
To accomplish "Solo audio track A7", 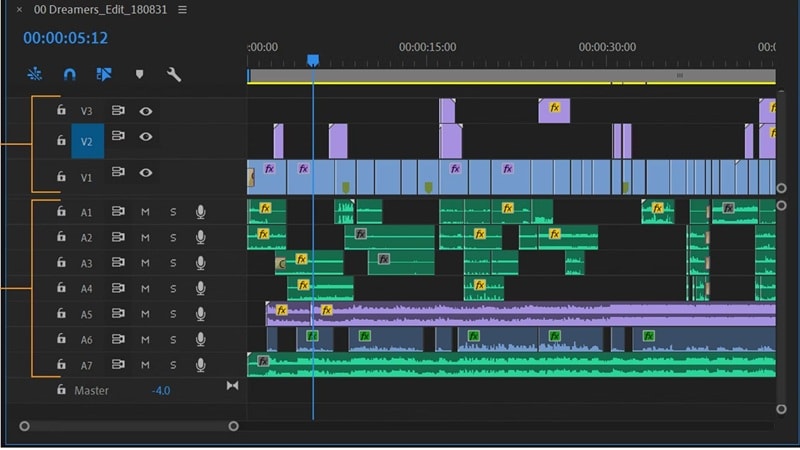I will pyautogui.click(x=173, y=365).
